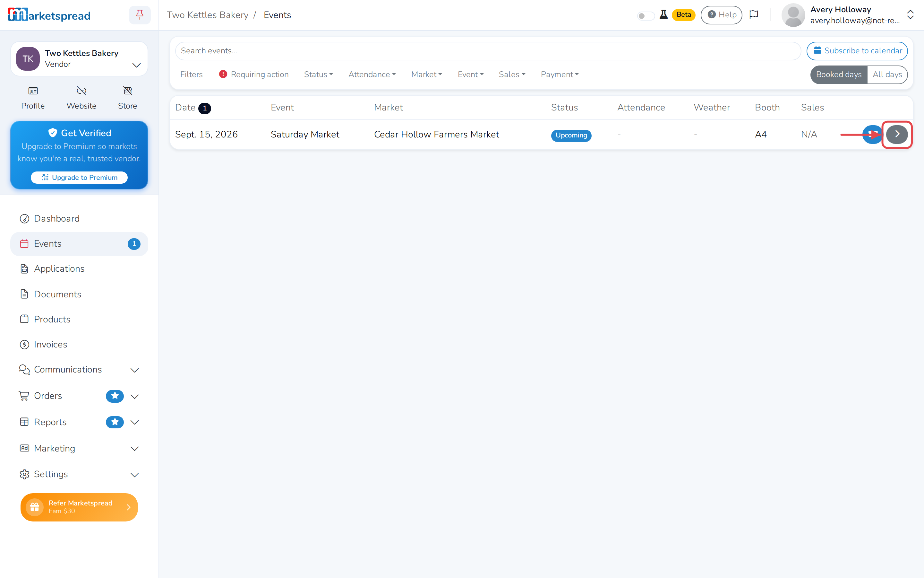The image size is (924, 578).
Task: Click the pin sidebar icon
Action: click(140, 15)
